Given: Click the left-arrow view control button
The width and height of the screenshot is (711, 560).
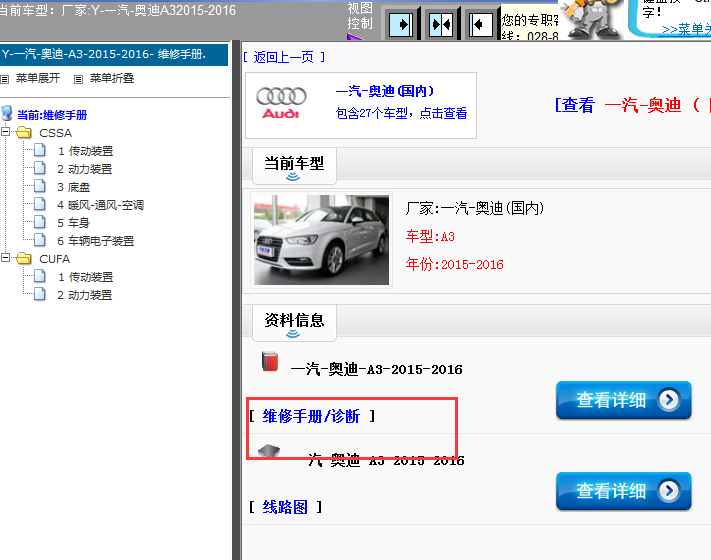Looking at the screenshot, I should (x=480, y=24).
